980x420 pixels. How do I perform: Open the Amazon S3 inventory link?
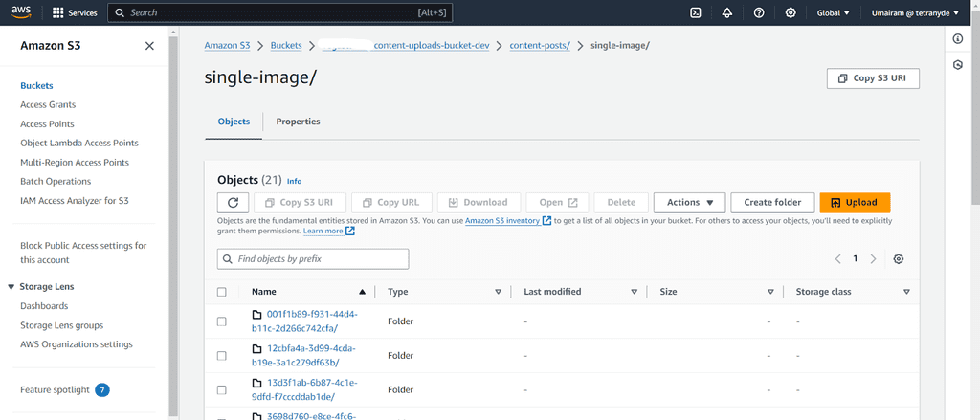point(502,221)
